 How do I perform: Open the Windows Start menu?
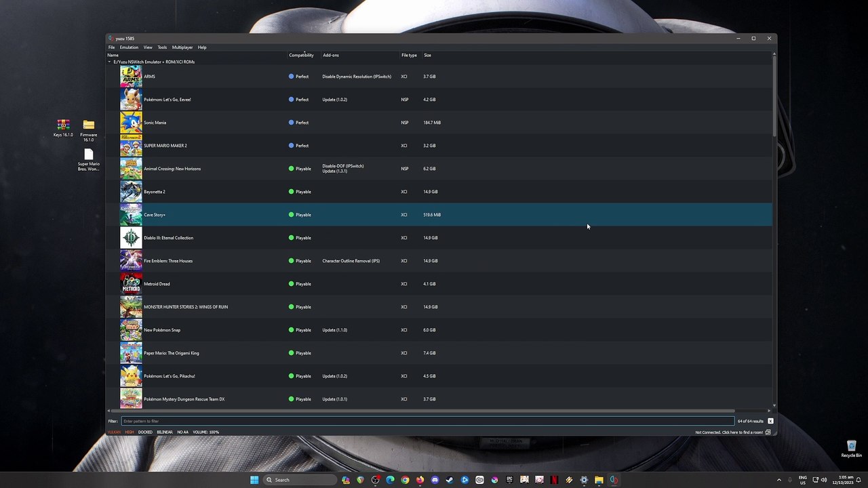point(254,480)
